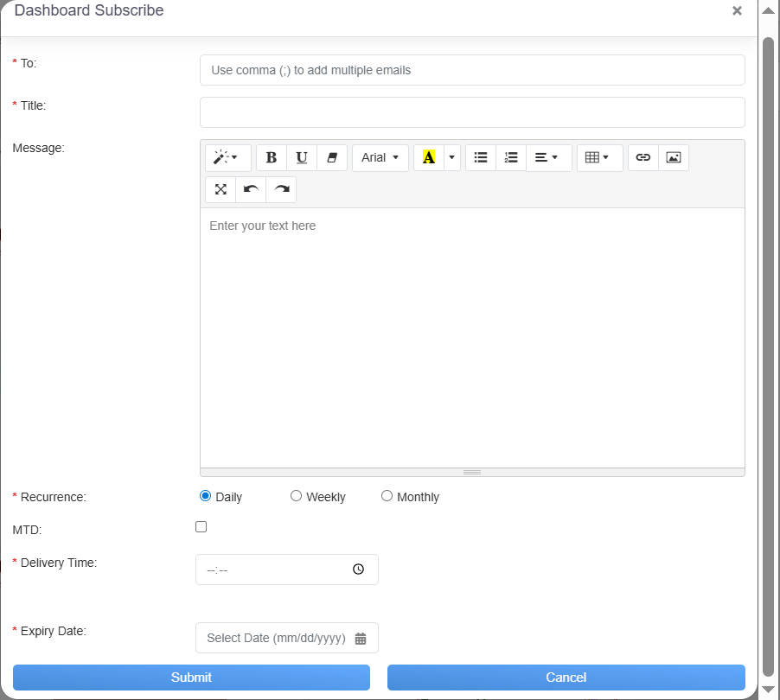
Task: Apply underline formatting to message text
Action: 302,157
